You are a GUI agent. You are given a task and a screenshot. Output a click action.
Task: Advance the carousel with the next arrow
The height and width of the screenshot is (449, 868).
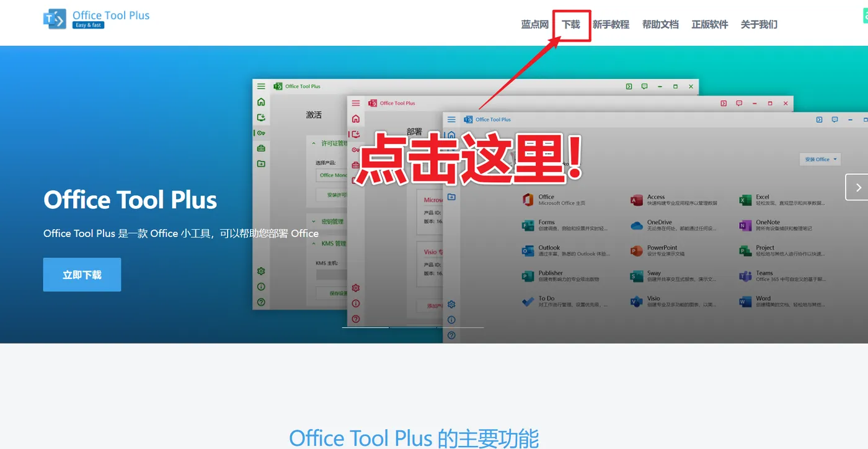click(857, 187)
